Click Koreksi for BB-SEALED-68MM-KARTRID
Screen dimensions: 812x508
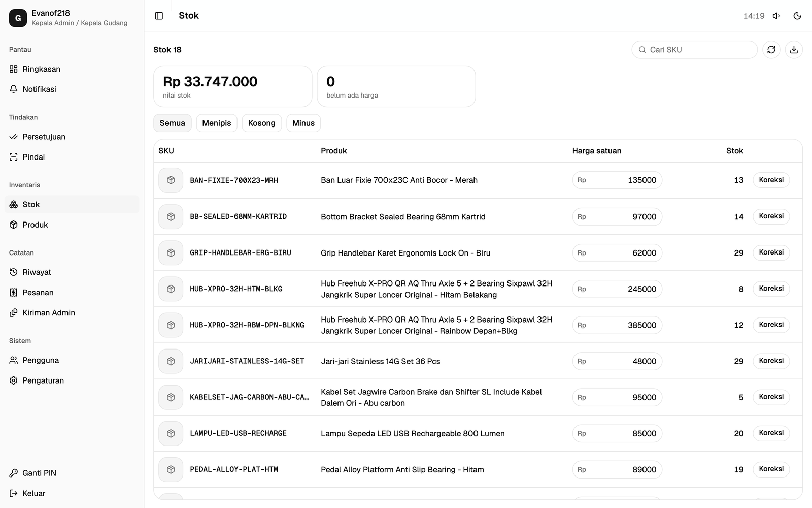[771, 216]
